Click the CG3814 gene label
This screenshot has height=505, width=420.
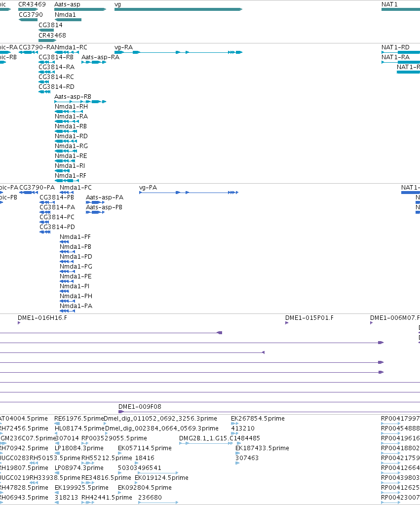tap(50, 25)
